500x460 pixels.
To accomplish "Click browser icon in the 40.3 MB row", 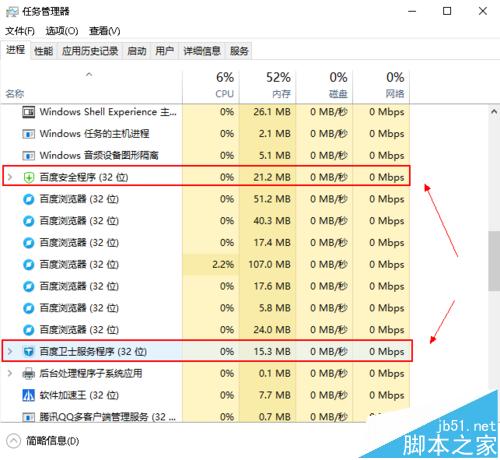I will [x=29, y=221].
